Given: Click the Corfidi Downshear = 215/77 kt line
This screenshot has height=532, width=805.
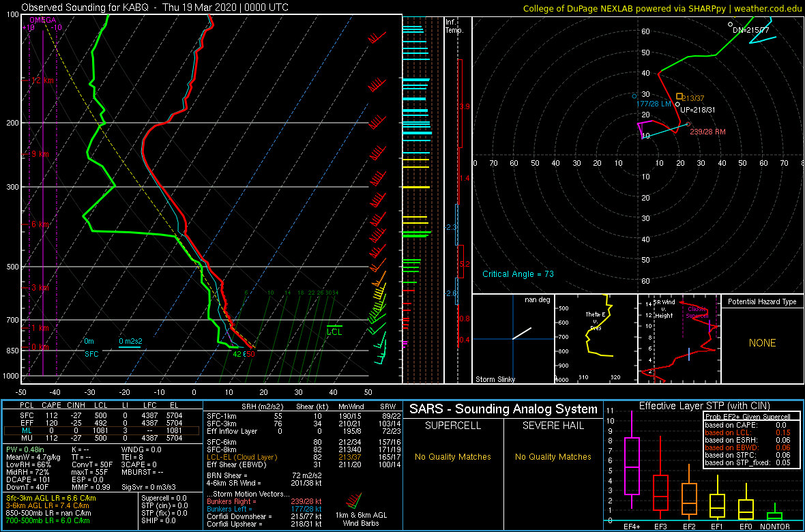Looking at the screenshot, I should [263, 516].
